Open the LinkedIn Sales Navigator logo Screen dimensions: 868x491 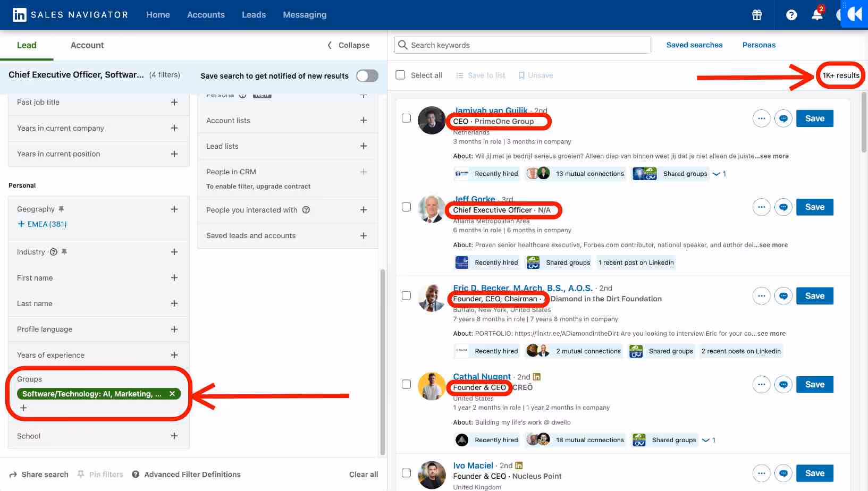[70, 15]
